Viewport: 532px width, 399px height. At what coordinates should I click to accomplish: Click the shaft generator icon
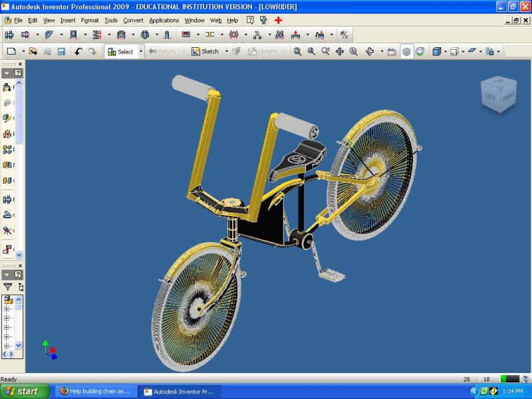pos(25,35)
